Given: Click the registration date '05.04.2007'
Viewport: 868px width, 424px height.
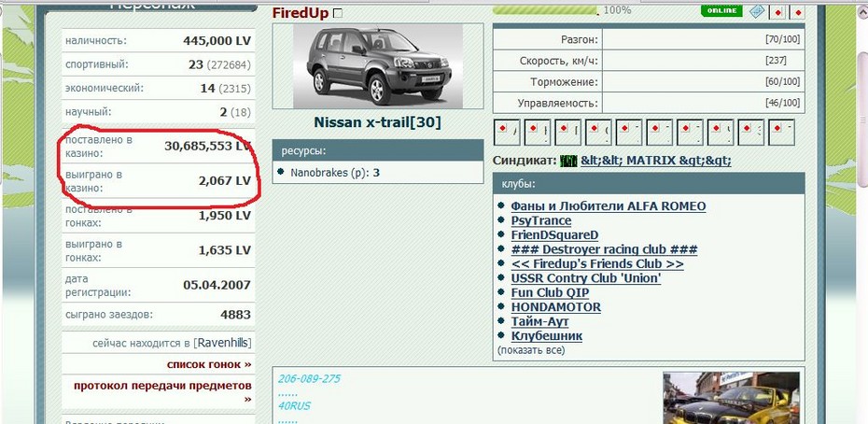Looking at the screenshot, I should tap(217, 286).
